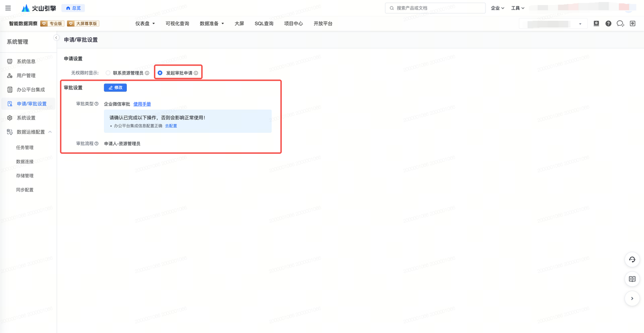Click the language switch icon
The width and height of the screenshot is (644, 333).
click(633, 24)
